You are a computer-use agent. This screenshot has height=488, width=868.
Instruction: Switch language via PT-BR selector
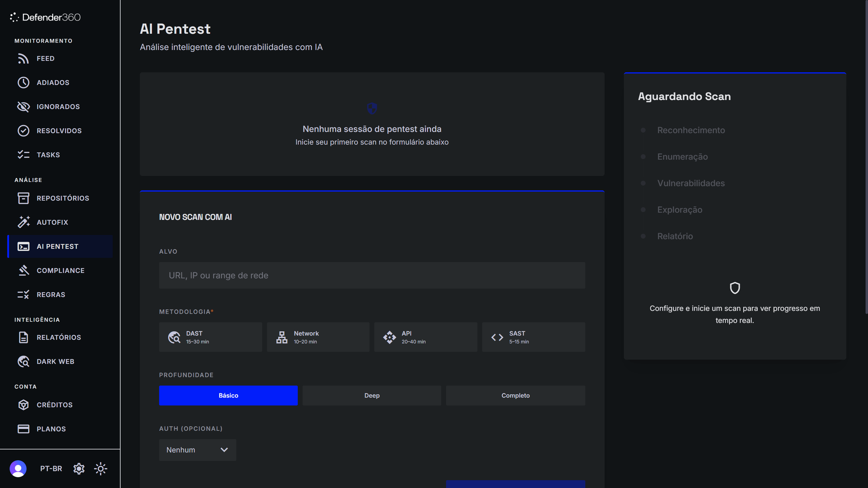(51, 468)
